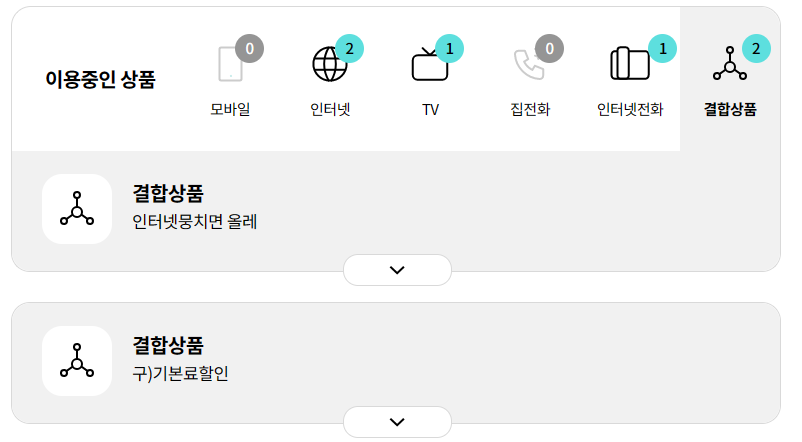This screenshot has width=802, height=442.
Task: Click the 집전화 telephone handset icon
Action: coord(529,64)
